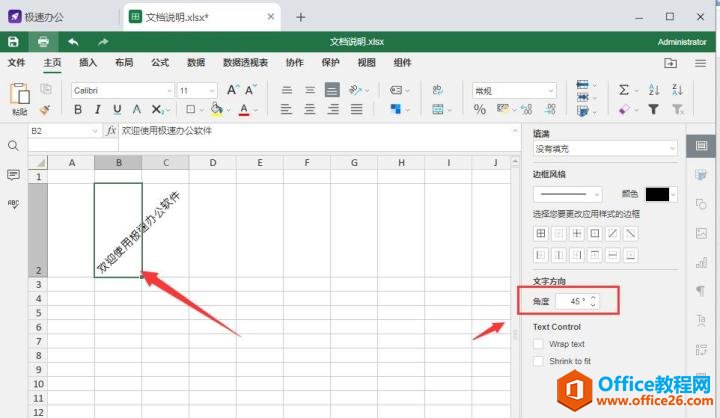
Task: Apply the diagonal up border option
Action: tap(613, 233)
